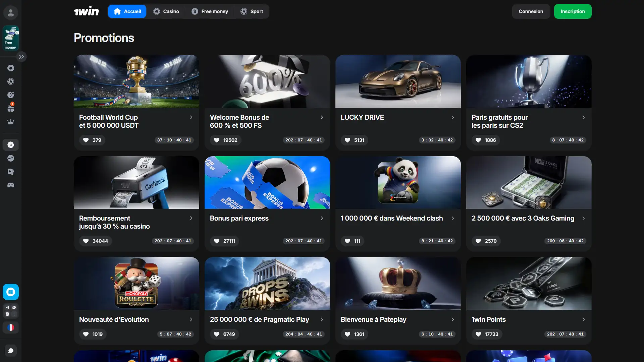Like the Nouveauté d'Evolution promotion

(93, 334)
